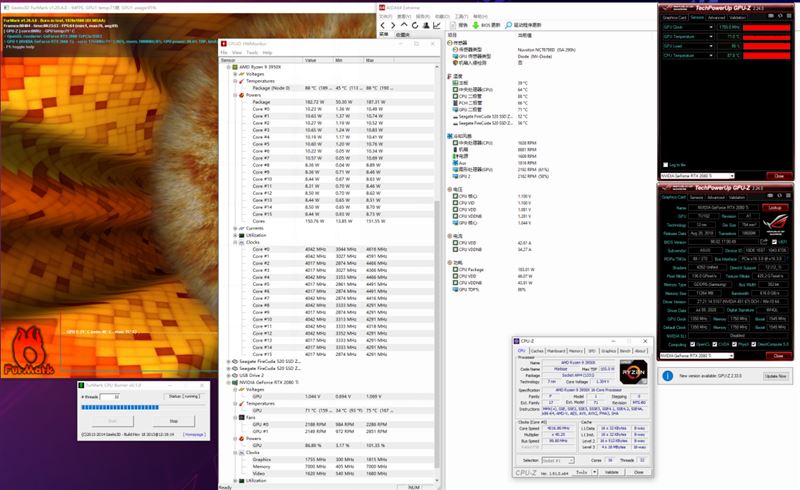
Task: Open the CPU-Z Tools dropdown arrow
Action: click(594, 473)
